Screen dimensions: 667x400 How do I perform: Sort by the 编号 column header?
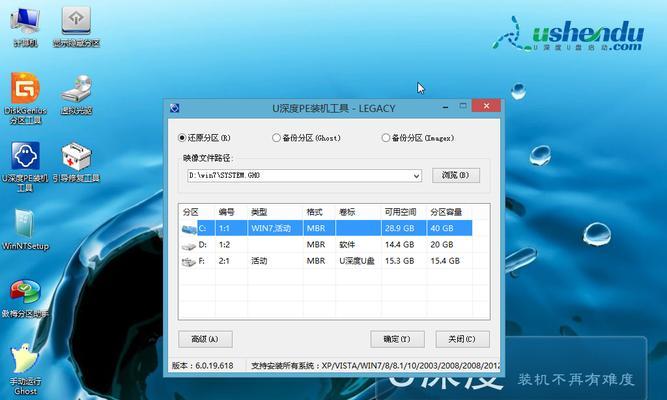click(231, 212)
